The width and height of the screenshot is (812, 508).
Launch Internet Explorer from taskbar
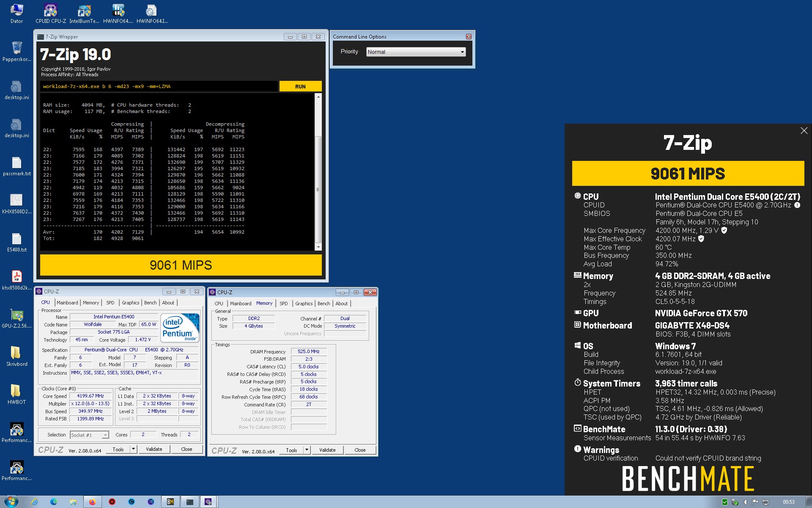(x=34, y=502)
